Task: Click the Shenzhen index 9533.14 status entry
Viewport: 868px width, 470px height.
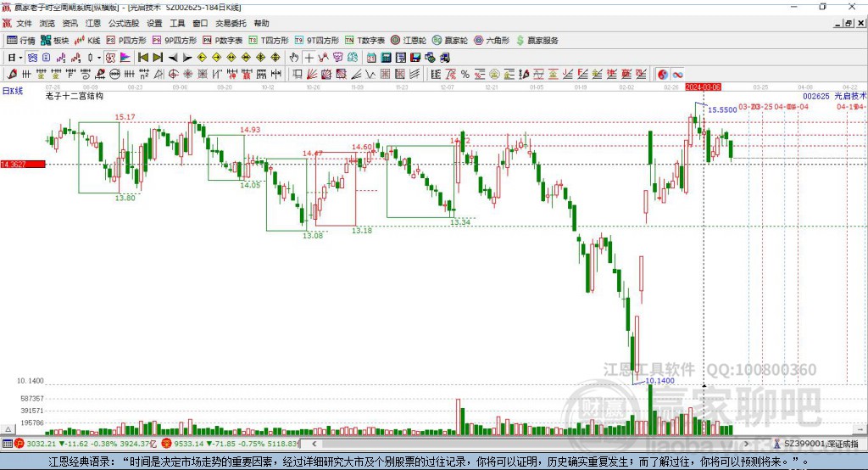Action: click(231, 444)
